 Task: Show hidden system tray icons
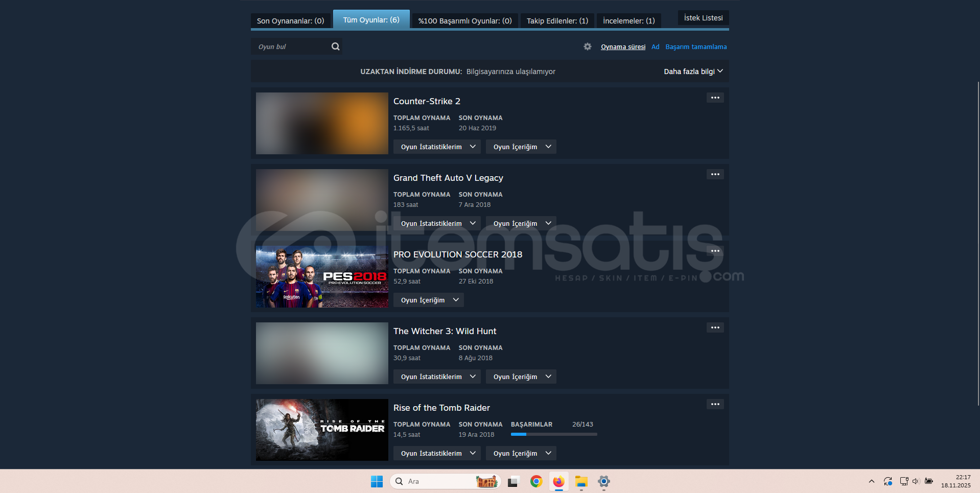pos(872,481)
